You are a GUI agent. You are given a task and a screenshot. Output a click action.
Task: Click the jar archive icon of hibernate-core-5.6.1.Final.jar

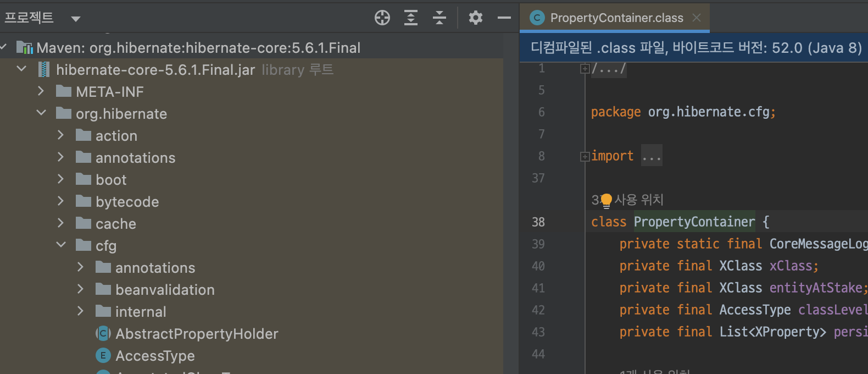pos(44,70)
